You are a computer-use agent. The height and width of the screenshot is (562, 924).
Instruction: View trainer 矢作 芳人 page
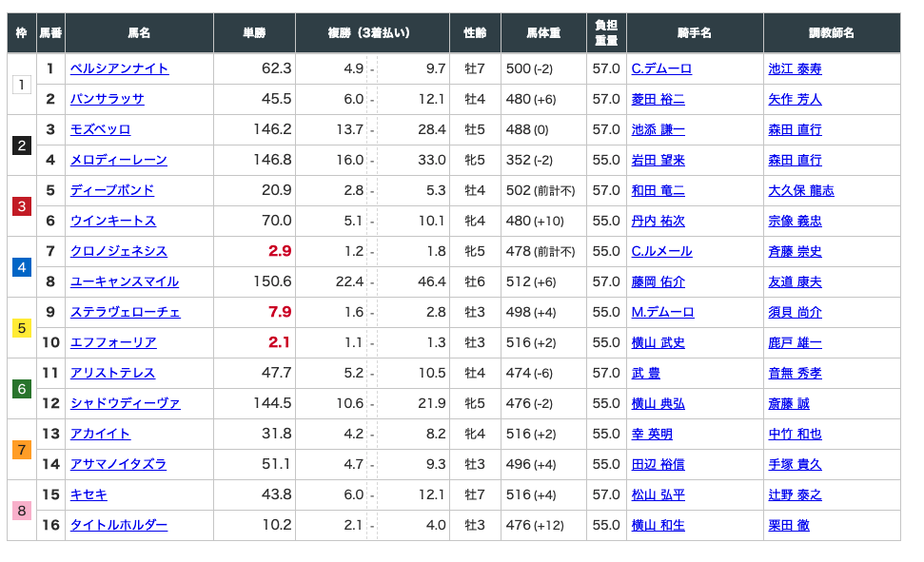(x=795, y=99)
